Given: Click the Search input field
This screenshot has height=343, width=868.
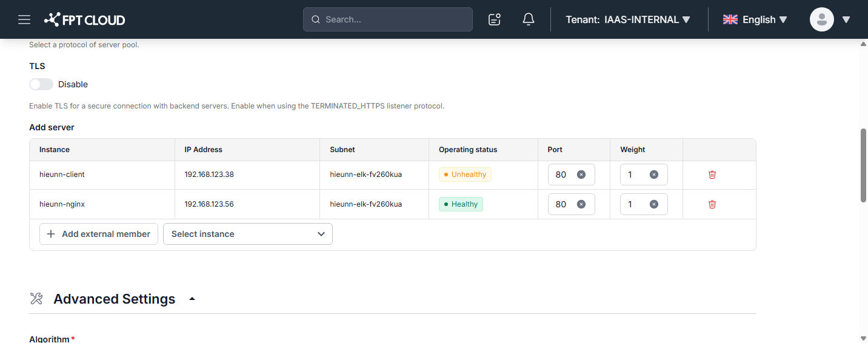Looking at the screenshot, I should pos(388,19).
